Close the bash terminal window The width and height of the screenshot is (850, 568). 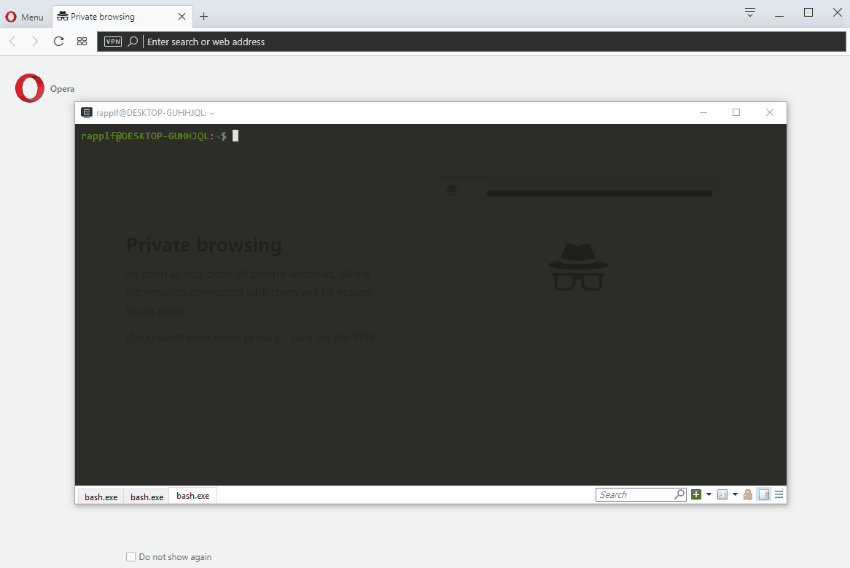769,112
